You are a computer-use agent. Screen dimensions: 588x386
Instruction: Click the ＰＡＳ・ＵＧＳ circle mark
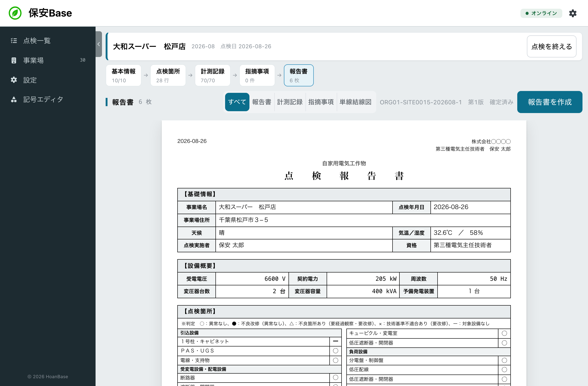click(x=336, y=351)
